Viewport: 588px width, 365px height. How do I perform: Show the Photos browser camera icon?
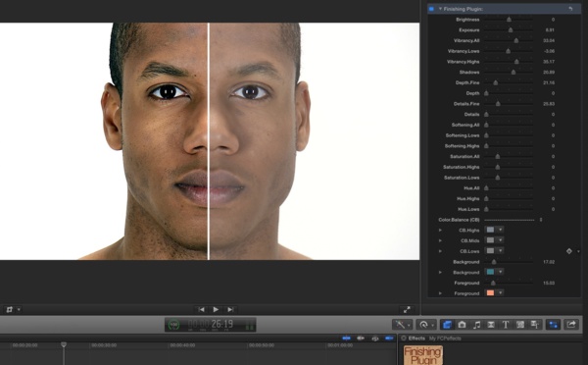[462, 325]
